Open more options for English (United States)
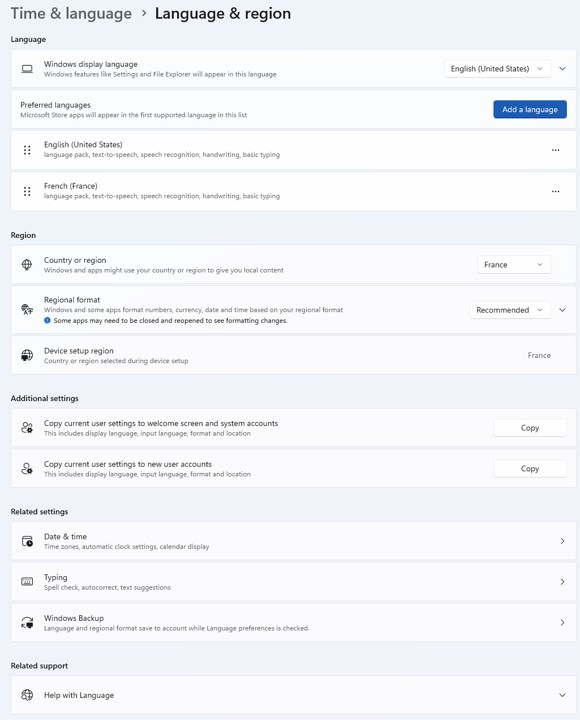580x720 pixels. (555, 150)
